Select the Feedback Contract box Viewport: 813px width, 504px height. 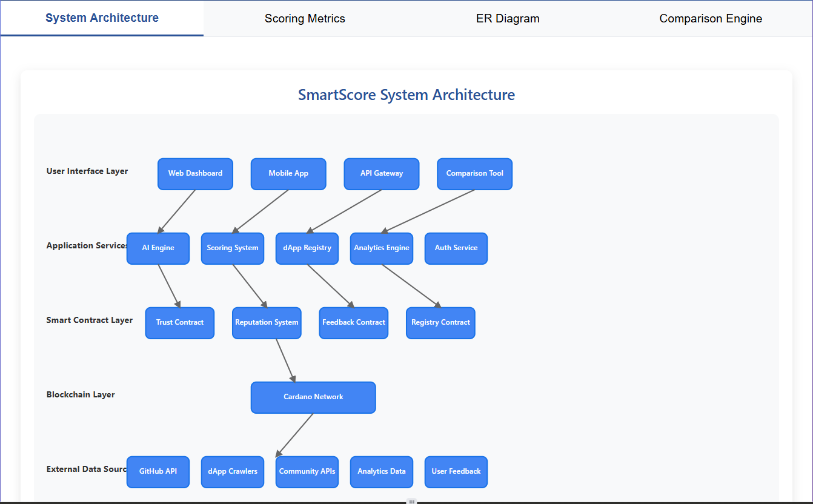click(x=354, y=323)
